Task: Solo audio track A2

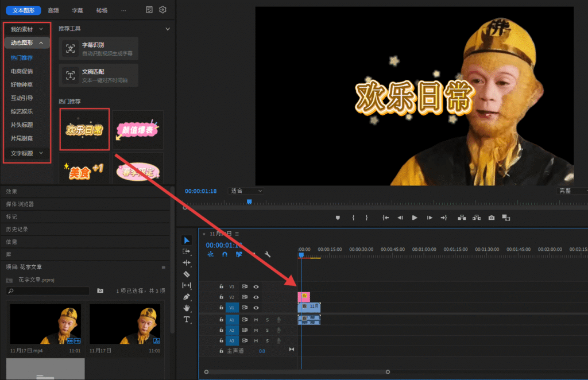Action: click(x=267, y=330)
